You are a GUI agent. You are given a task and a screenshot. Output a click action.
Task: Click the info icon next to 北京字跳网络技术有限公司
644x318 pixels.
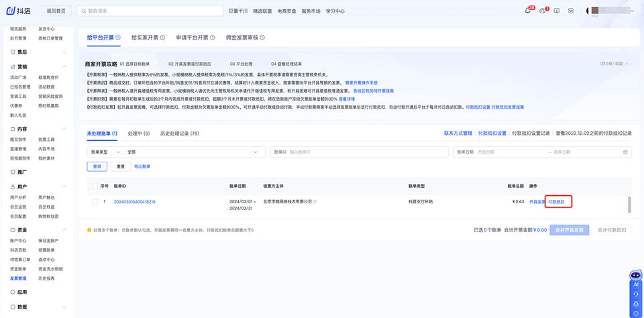[x=315, y=201]
